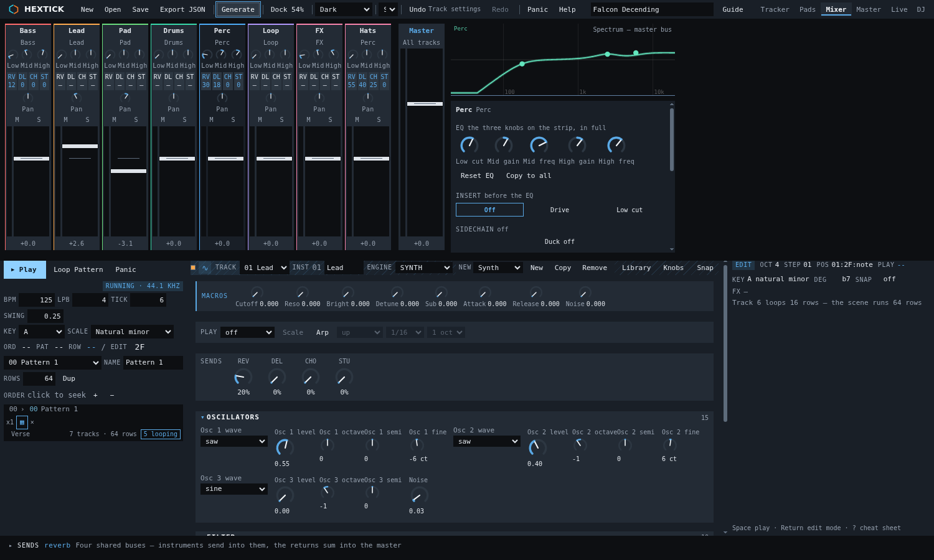The height and width of the screenshot is (560, 934).
Task: Remove an order entry with the minus icon
Action: pyautogui.click(x=112, y=395)
